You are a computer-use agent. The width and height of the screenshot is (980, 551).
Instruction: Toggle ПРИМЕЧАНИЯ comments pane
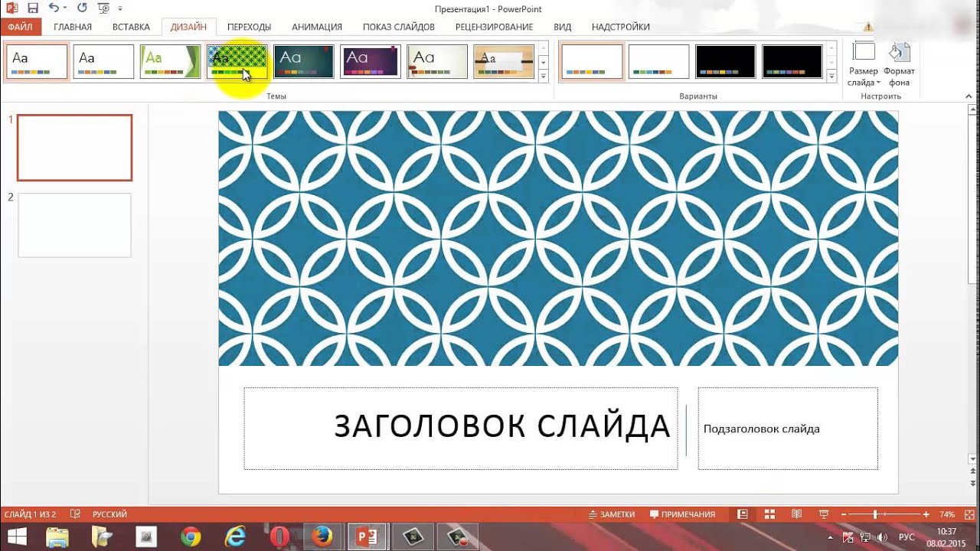pyautogui.click(x=682, y=514)
